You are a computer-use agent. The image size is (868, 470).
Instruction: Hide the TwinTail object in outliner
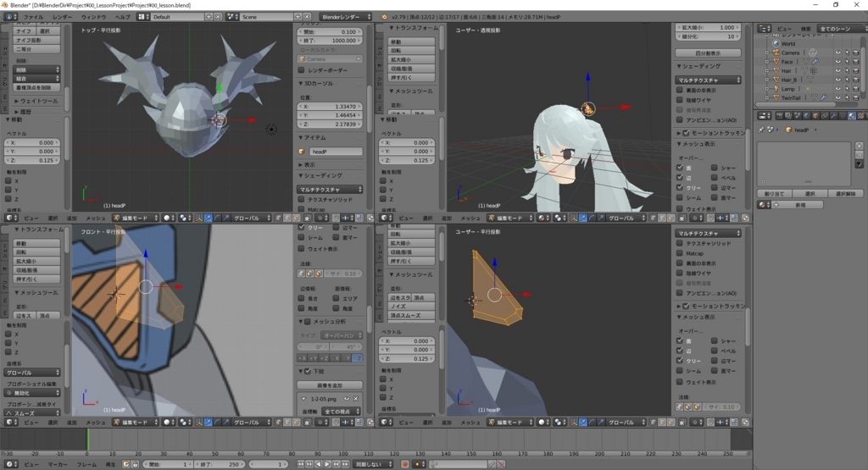pos(837,98)
